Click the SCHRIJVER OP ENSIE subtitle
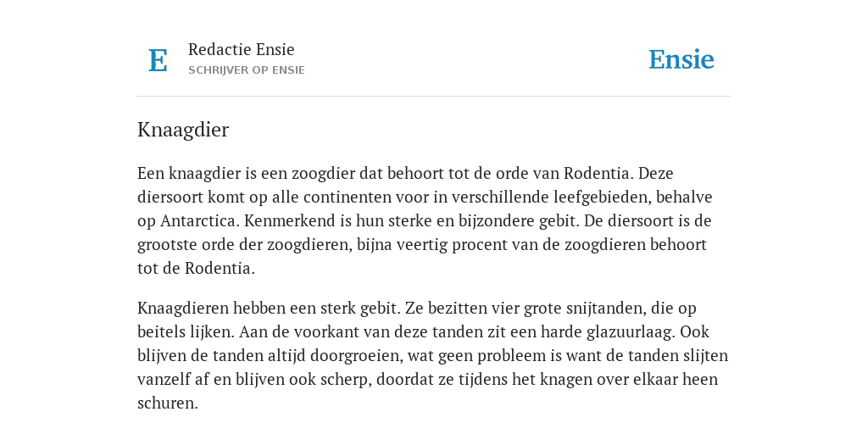 pos(247,70)
